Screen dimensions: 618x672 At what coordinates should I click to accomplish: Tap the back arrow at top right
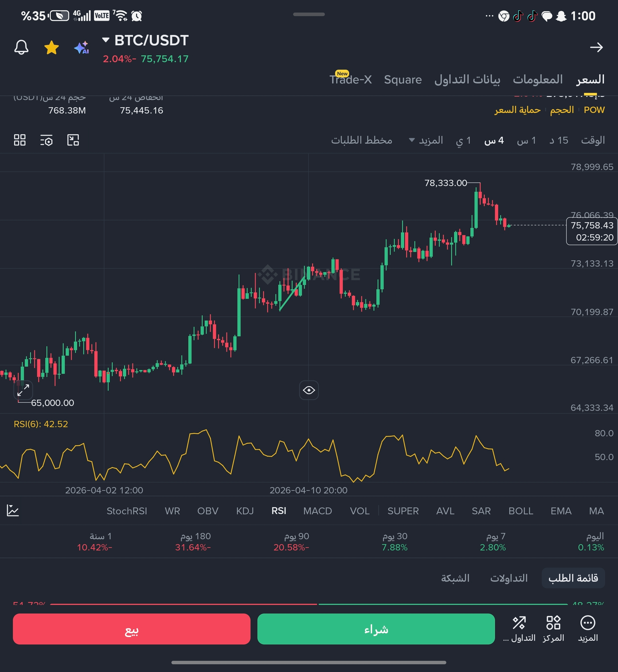pos(596,48)
